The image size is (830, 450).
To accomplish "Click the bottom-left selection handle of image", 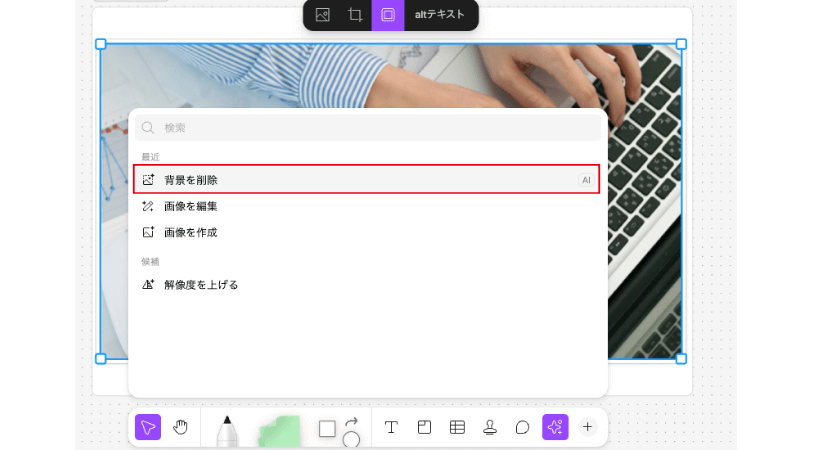I will (x=101, y=359).
